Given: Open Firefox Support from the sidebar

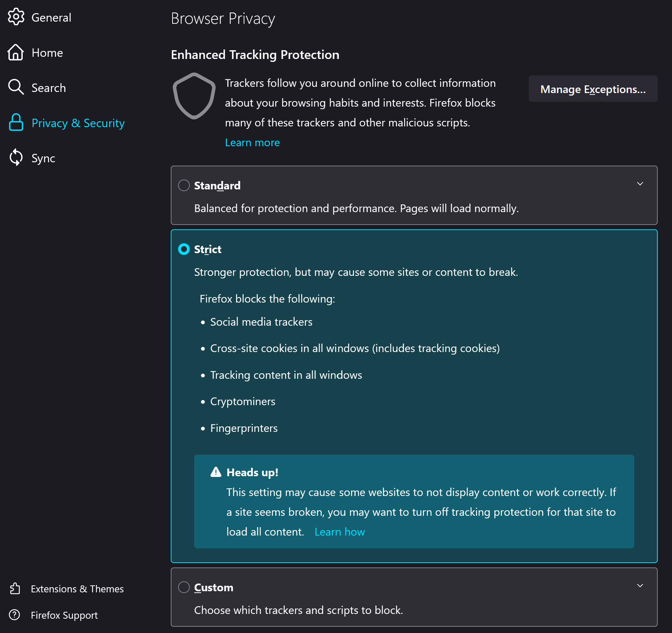Looking at the screenshot, I should pyautogui.click(x=64, y=615).
